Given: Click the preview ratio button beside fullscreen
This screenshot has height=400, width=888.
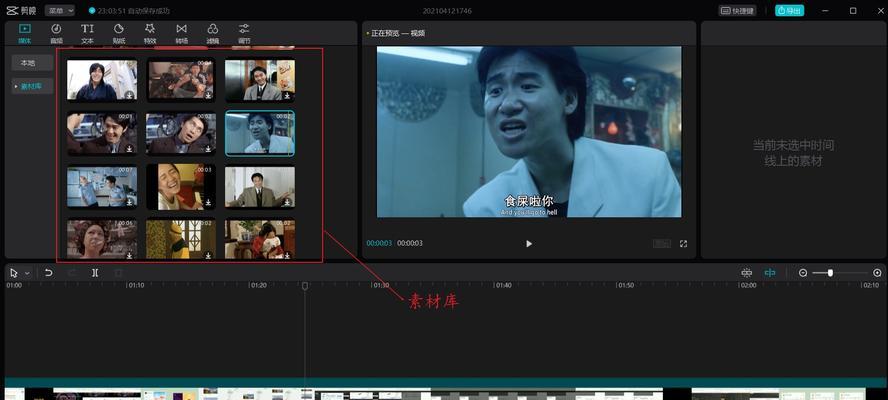Looking at the screenshot, I should tap(661, 244).
